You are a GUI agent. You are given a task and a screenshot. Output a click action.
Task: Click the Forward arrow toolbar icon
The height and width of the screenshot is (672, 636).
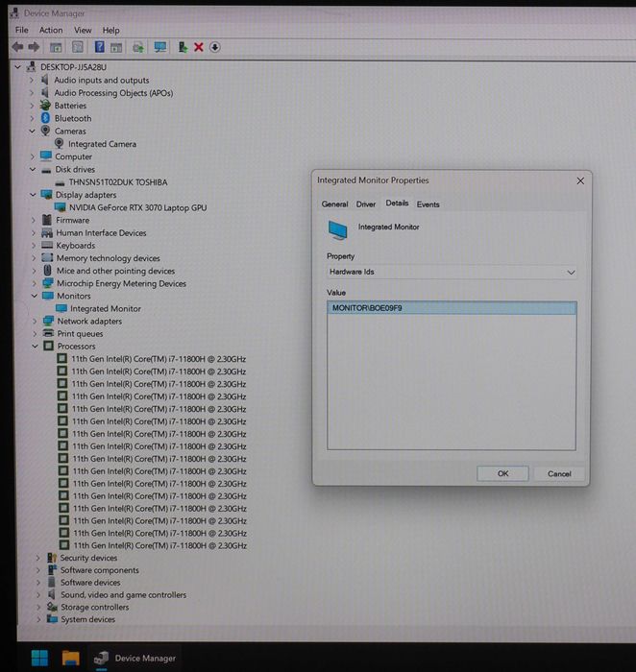[34, 47]
